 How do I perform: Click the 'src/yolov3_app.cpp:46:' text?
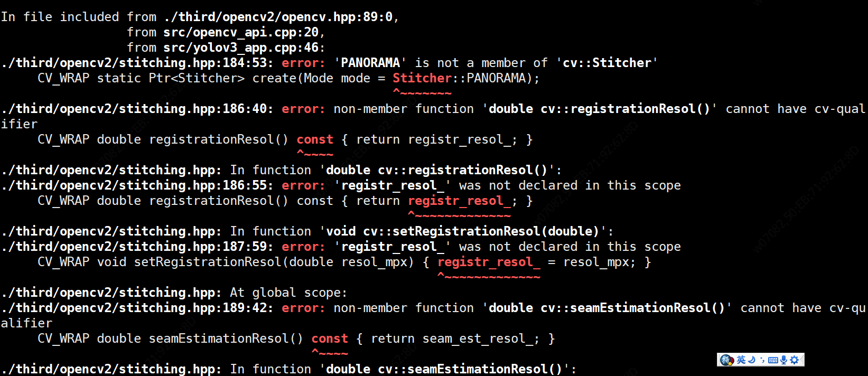tap(244, 48)
